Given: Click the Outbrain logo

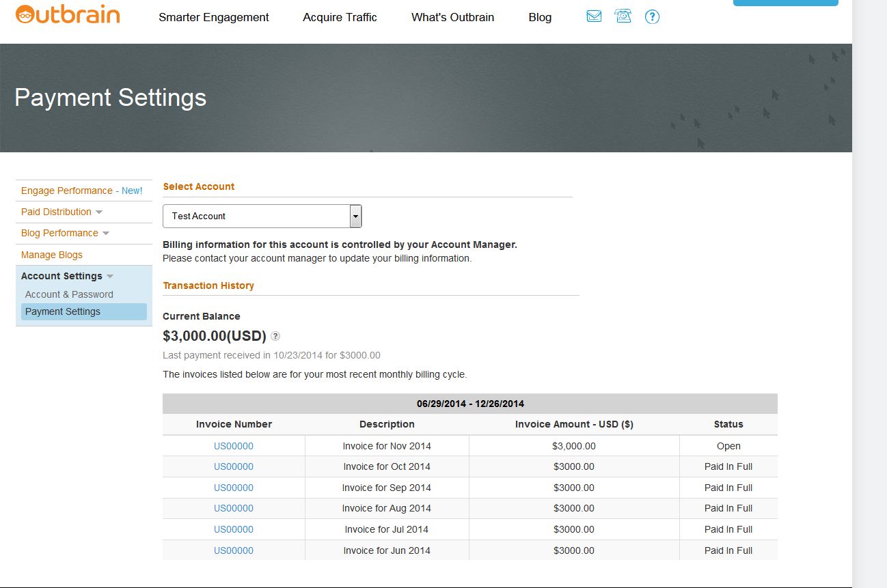Looking at the screenshot, I should (x=68, y=14).
